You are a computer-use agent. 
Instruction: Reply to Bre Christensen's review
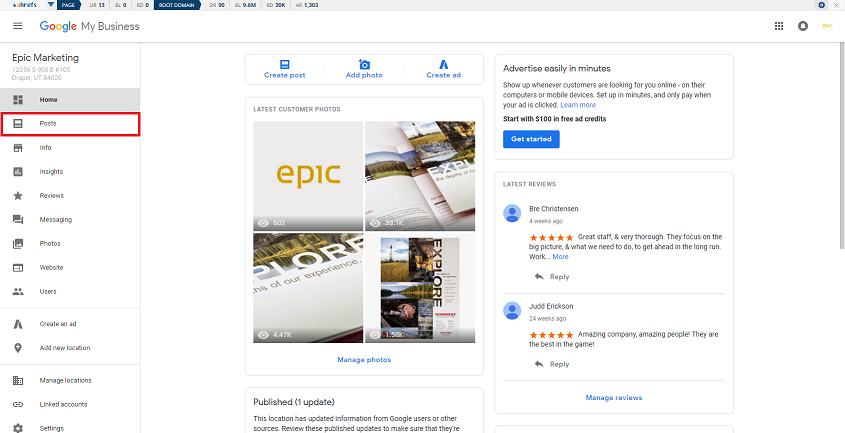pyautogui.click(x=552, y=277)
